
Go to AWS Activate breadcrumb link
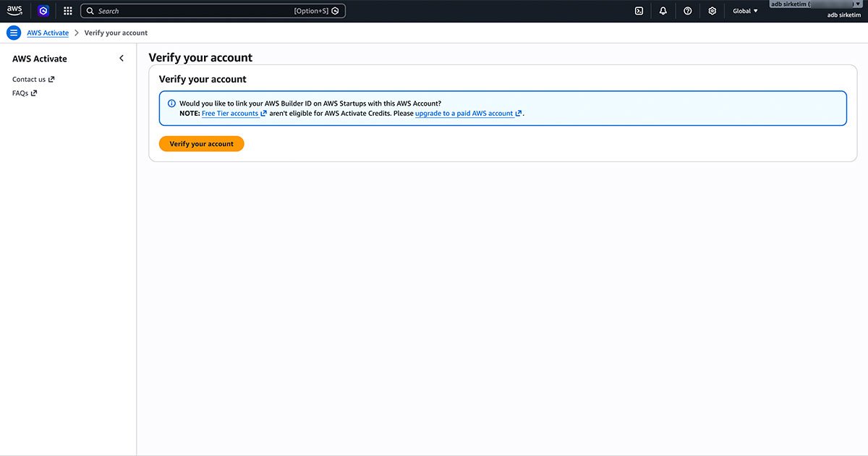(x=48, y=33)
